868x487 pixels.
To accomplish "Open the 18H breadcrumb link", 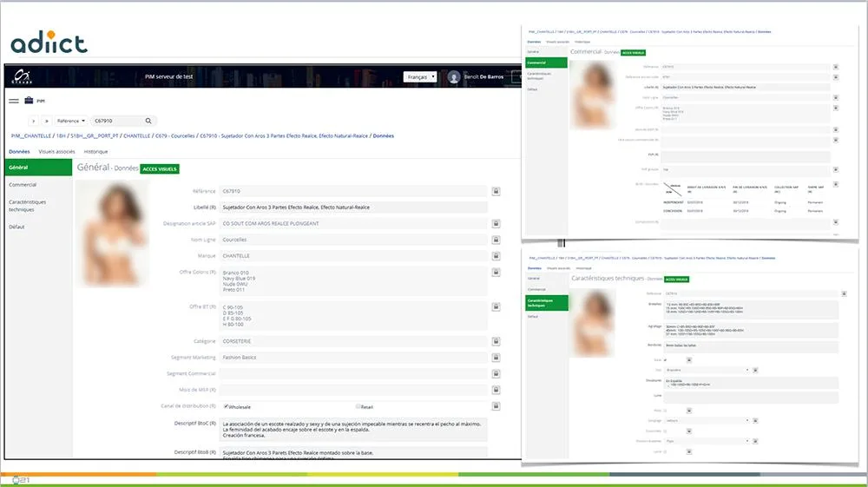I will [61, 135].
